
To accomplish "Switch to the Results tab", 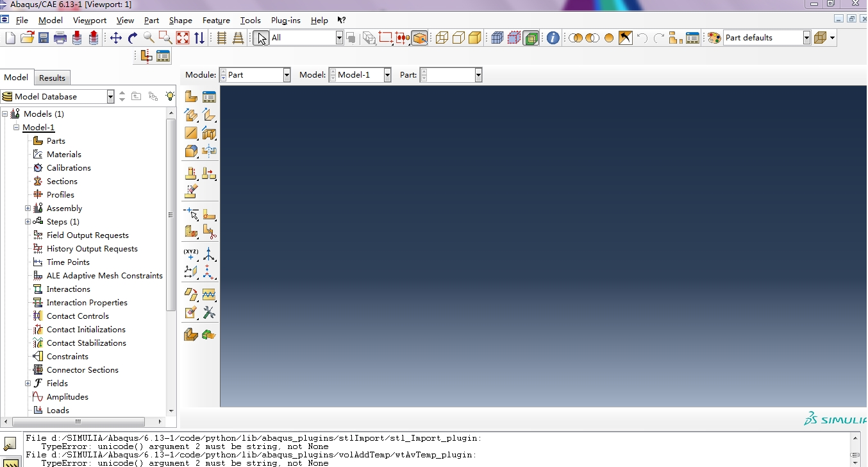I will coord(52,78).
